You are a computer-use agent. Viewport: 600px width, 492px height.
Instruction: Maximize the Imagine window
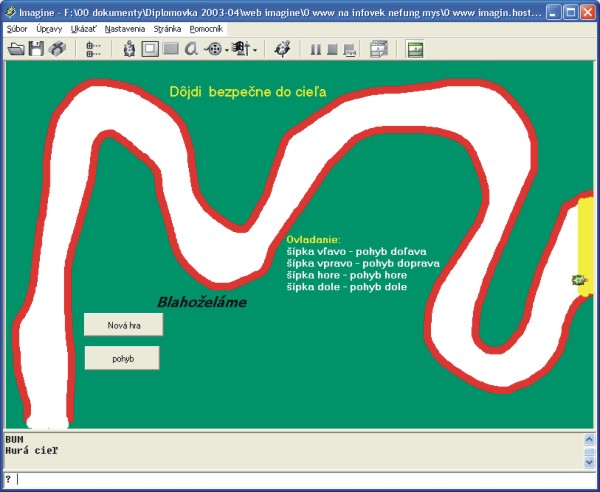(571, 13)
